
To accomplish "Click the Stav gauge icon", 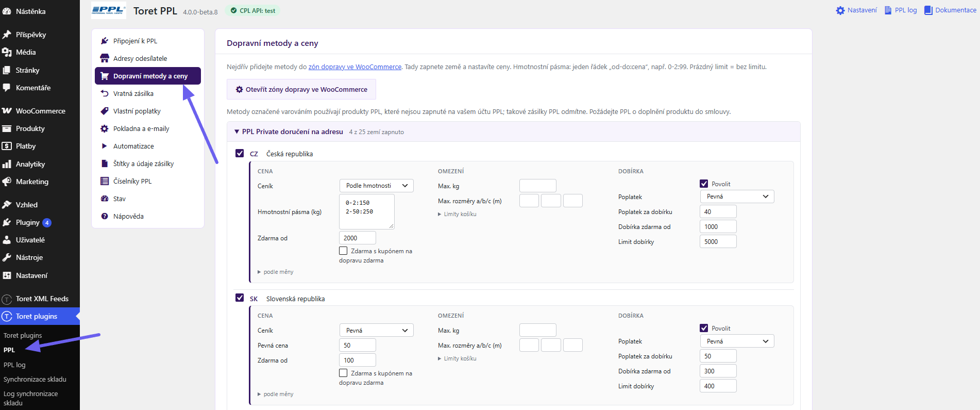I will (105, 199).
